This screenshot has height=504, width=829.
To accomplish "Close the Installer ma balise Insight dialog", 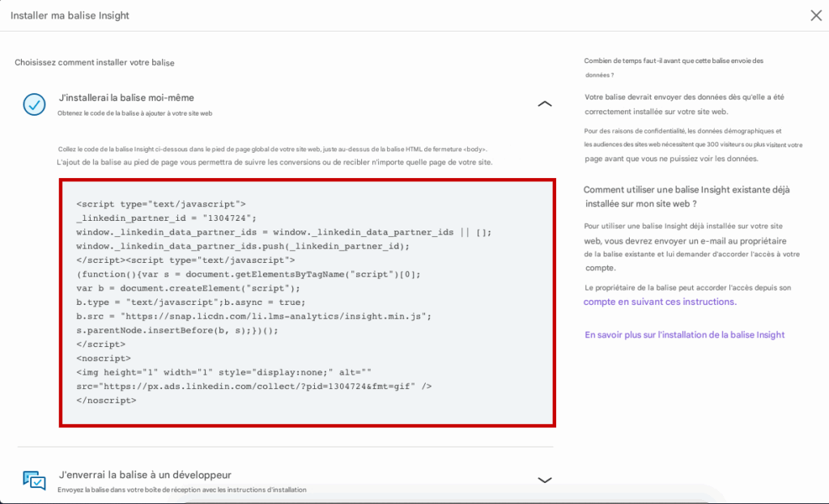I will pyautogui.click(x=816, y=15).
